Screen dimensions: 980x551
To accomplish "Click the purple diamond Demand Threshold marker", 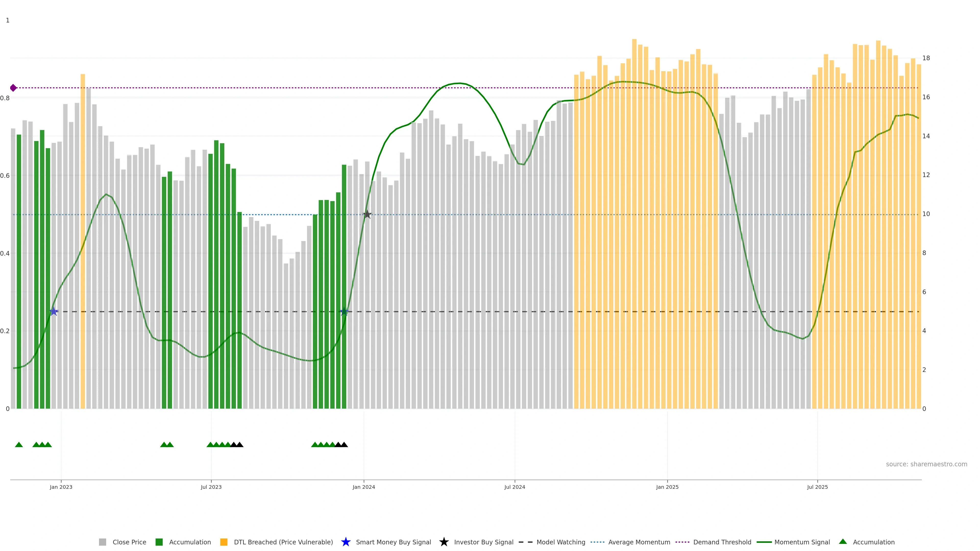I will (13, 88).
